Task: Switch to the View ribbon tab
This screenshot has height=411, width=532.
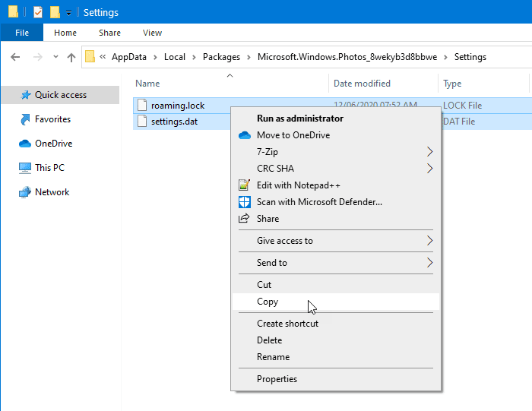Action: pos(152,33)
